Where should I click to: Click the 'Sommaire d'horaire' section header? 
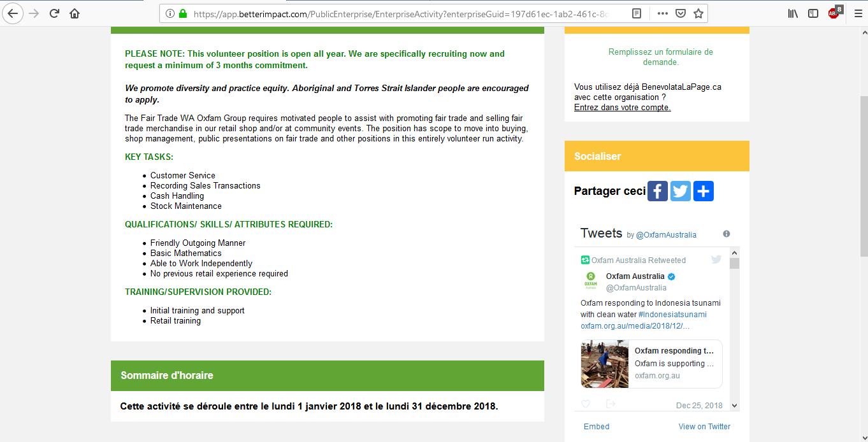328,376
